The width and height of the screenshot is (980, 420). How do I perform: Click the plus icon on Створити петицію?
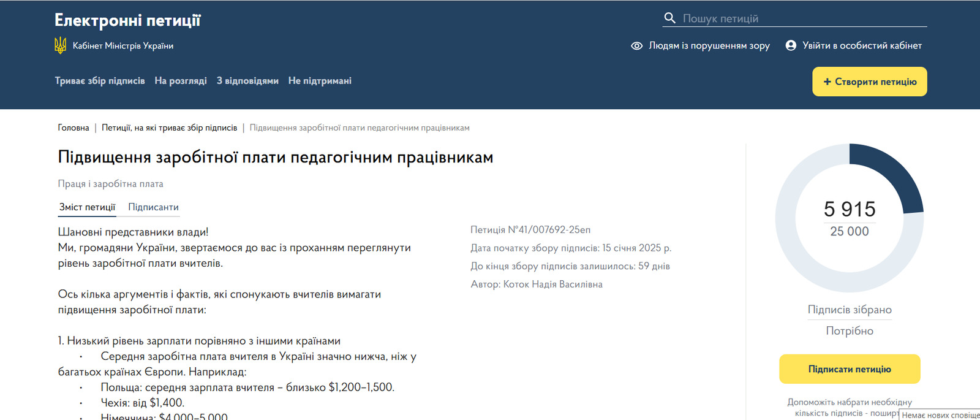point(827,82)
